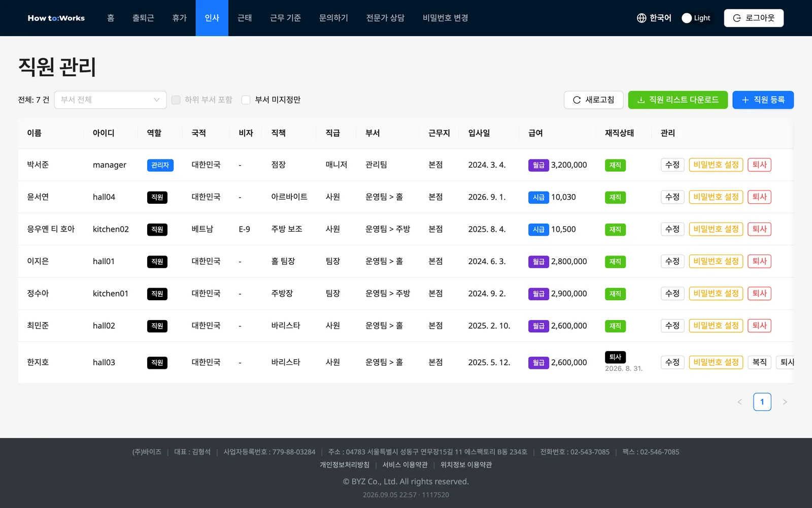The width and height of the screenshot is (812, 508).
Task: Check the 하위 부서 포함 checkbox
Action: click(x=176, y=100)
